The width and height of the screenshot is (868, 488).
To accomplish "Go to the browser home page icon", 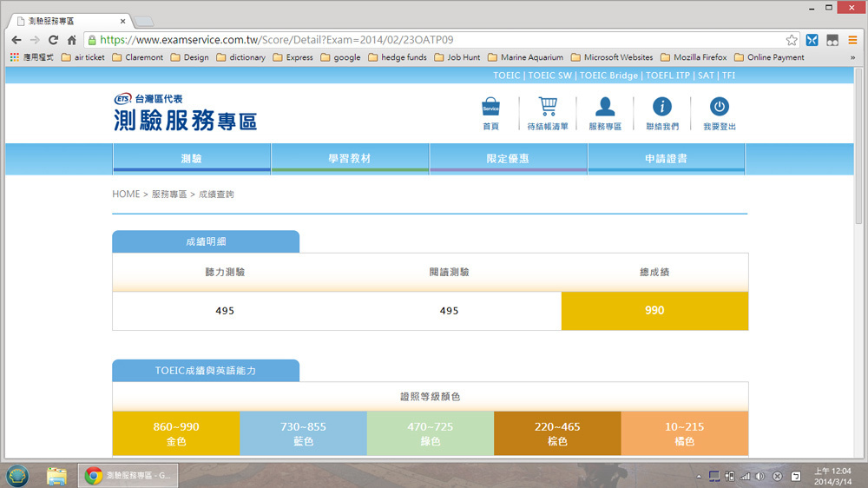I will point(72,40).
